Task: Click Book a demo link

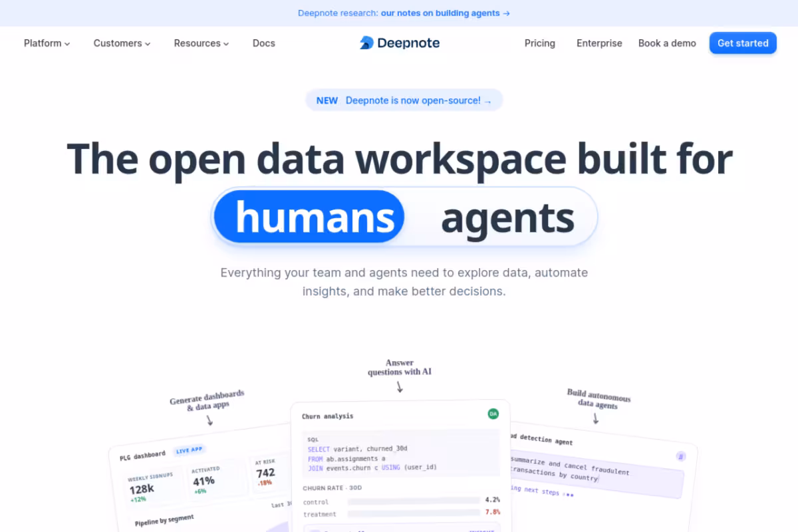Action: pos(667,43)
